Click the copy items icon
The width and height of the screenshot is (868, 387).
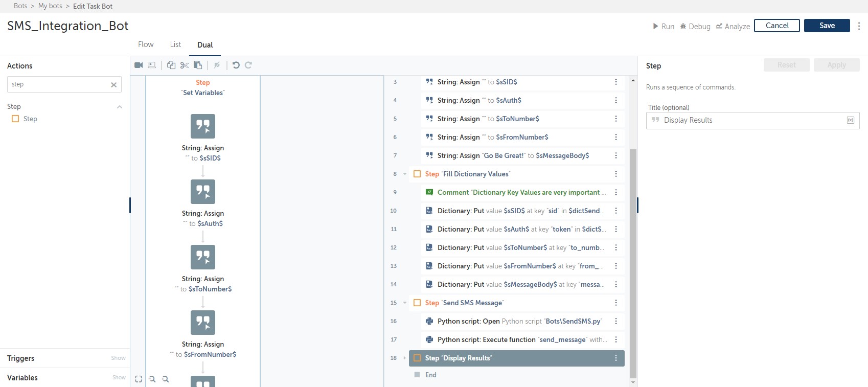point(171,65)
